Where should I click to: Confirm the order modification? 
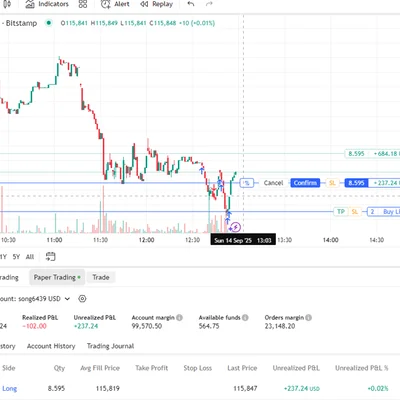tap(305, 183)
